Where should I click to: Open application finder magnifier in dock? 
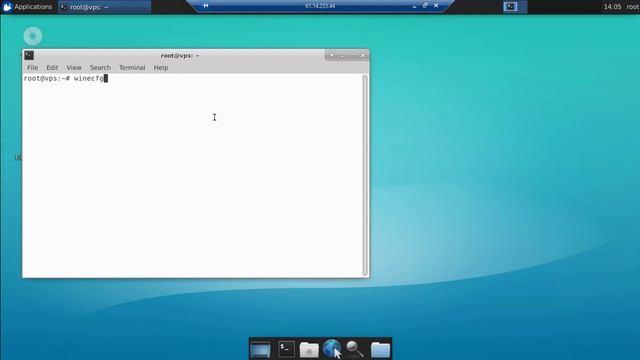coord(354,349)
